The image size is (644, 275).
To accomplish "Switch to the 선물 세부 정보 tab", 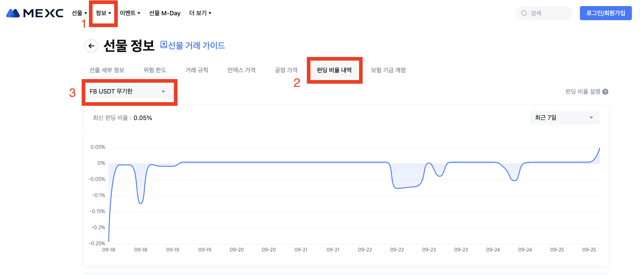I will coord(107,70).
